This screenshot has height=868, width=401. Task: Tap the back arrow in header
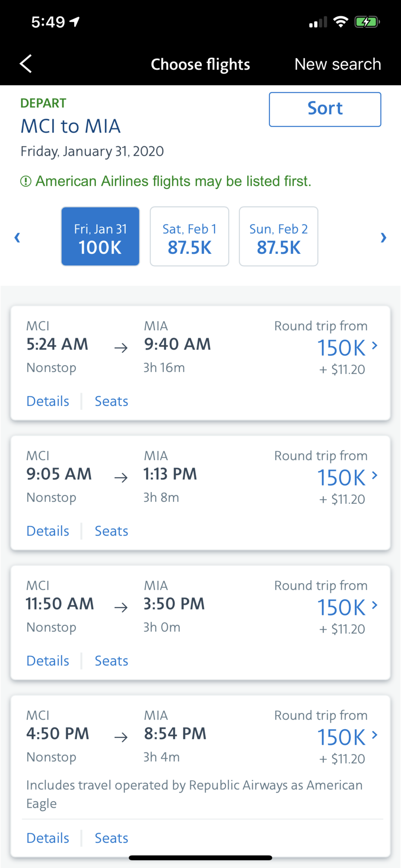(26, 64)
